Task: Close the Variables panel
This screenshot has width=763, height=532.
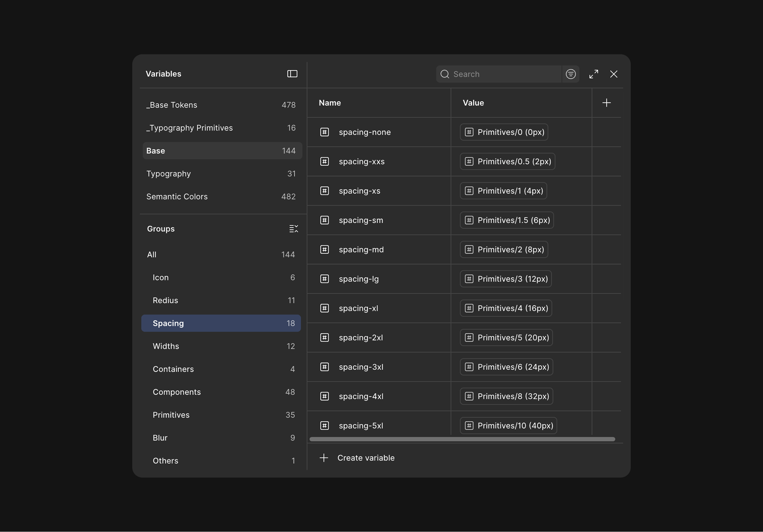Action: click(614, 74)
